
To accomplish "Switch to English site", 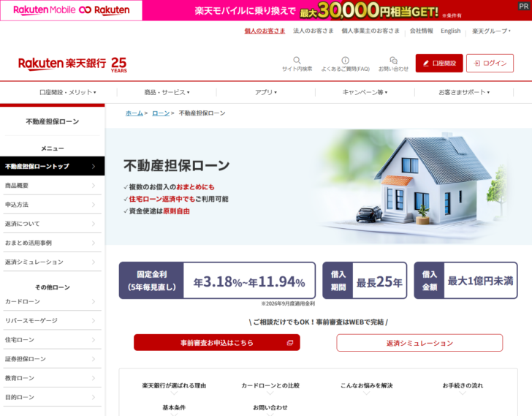I will coord(451,31).
